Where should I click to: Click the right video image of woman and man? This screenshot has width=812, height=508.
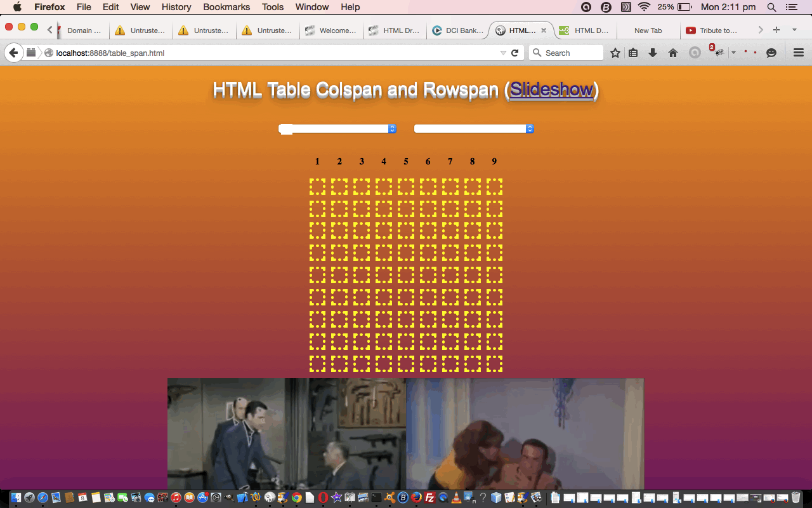[525, 434]
